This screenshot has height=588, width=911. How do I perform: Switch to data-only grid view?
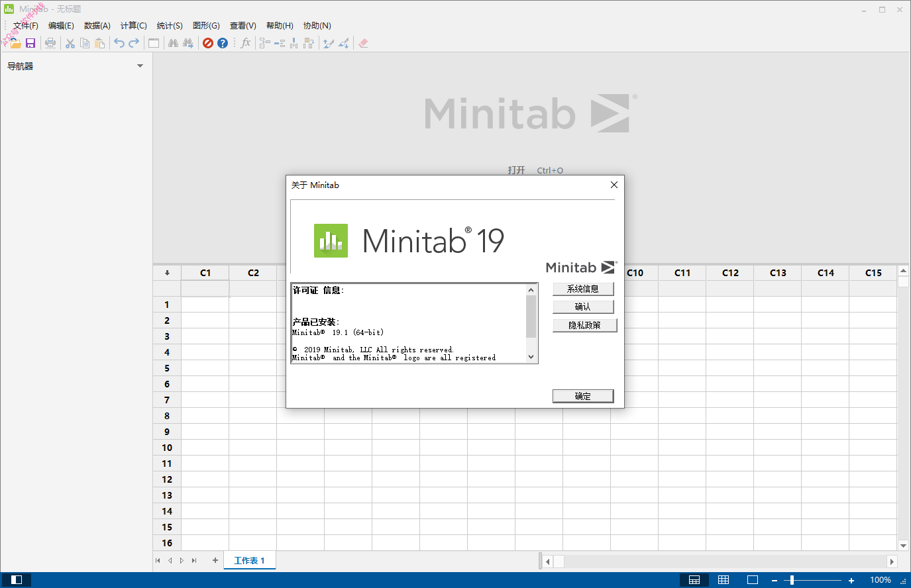[x=723, y=580]
